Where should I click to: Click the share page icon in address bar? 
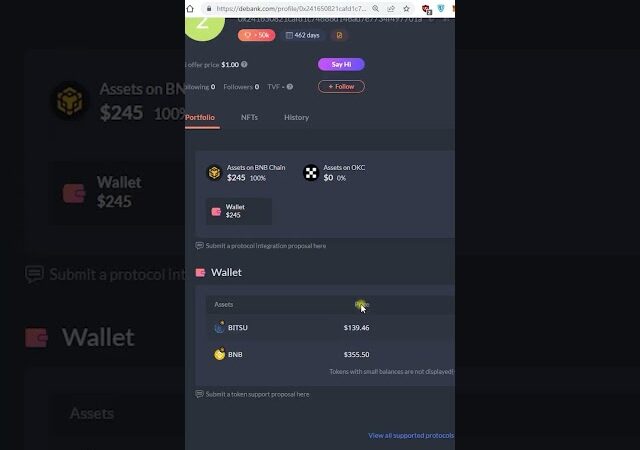click(x=391, y=9)
